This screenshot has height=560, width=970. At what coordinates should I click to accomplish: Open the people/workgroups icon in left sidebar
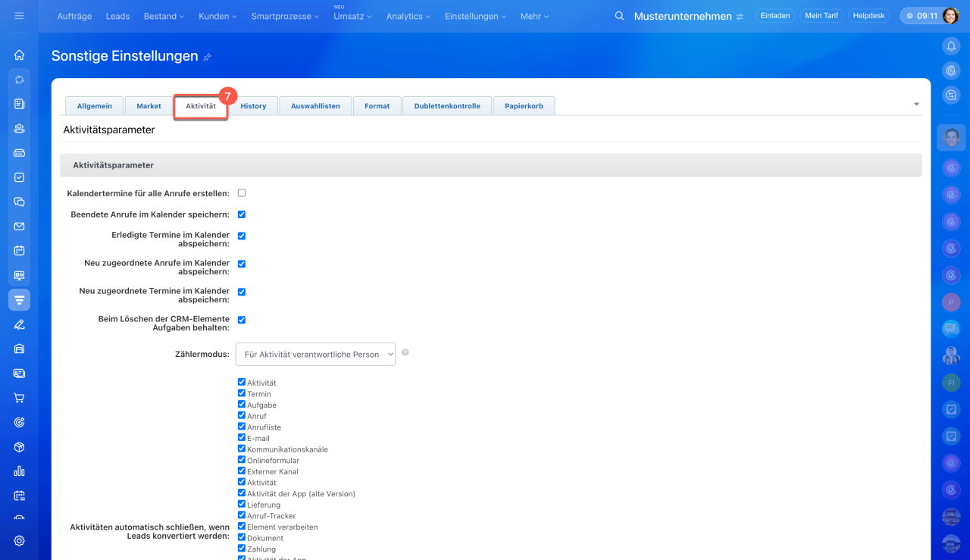tap(19, 128)
